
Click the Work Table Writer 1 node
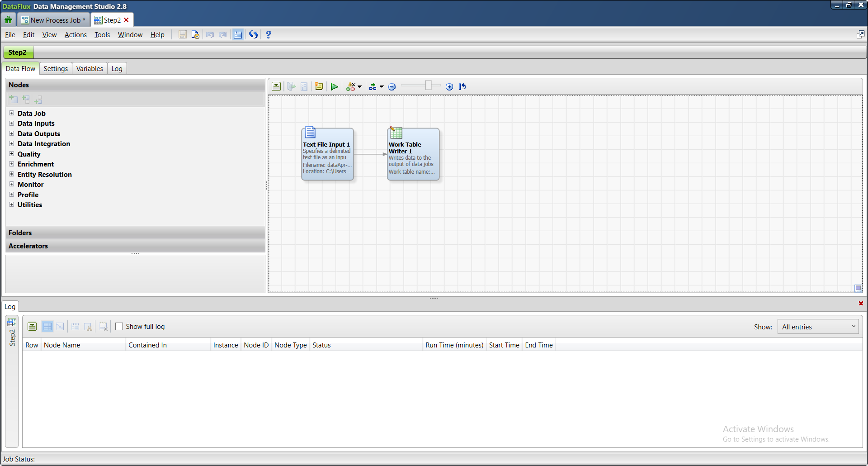[413, 154]
